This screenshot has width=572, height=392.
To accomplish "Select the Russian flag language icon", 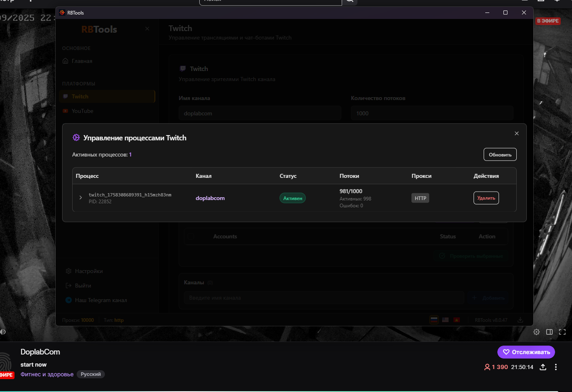I will point(434,320).
